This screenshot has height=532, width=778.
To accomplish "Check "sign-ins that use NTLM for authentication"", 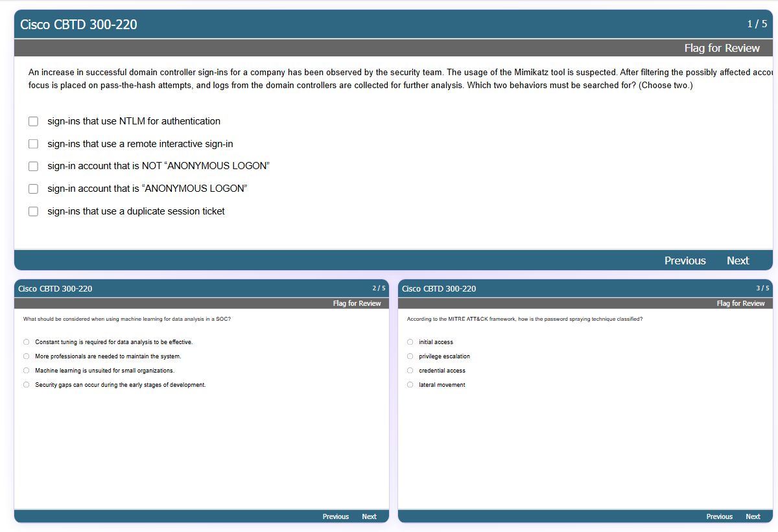I will click(x=33, y=121).
